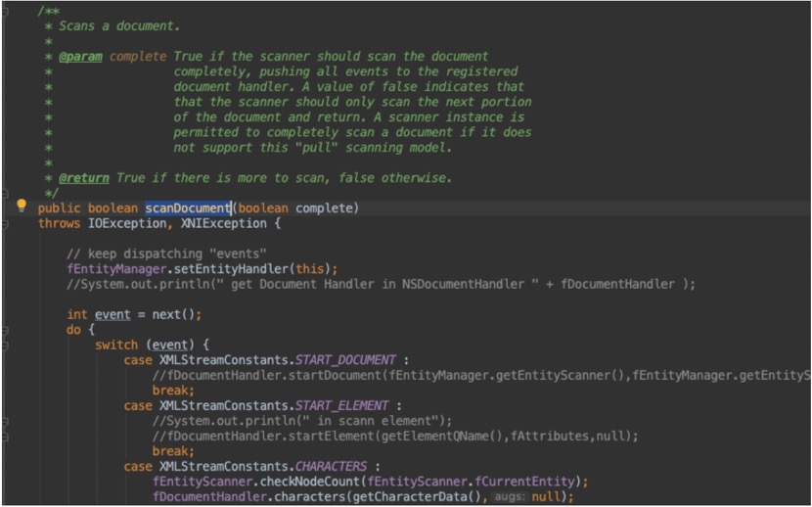812x507 pixels.
Task: Click the @param Javadoc tag
Action: coord(81,57)
